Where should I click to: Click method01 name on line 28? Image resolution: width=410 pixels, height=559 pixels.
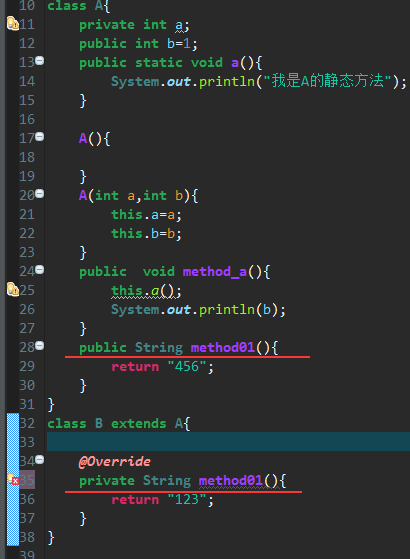coord(223,347)
